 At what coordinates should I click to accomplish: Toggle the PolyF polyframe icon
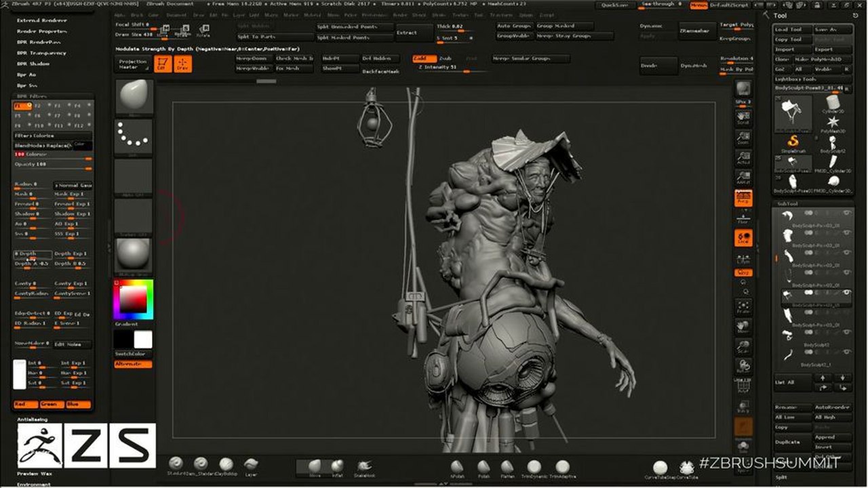744,386
